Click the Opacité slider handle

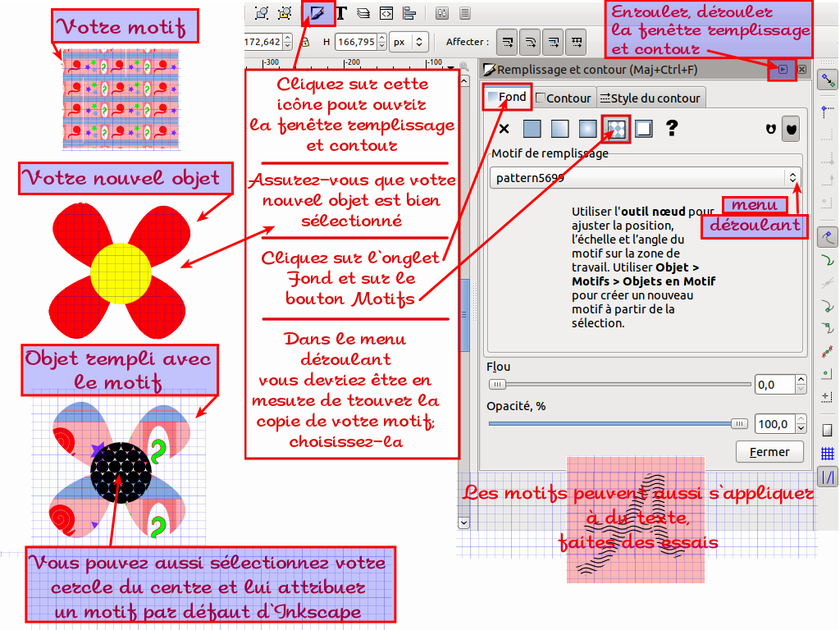tap(739, 424)
